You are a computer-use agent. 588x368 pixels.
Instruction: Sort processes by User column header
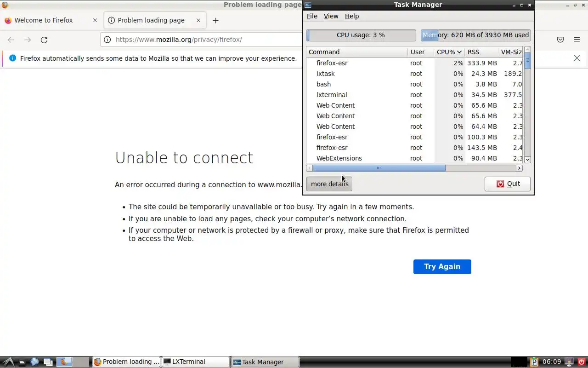tap(421, 52)
